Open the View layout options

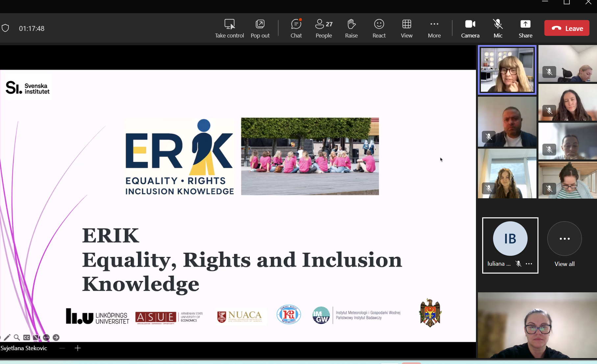coord(407,28)
